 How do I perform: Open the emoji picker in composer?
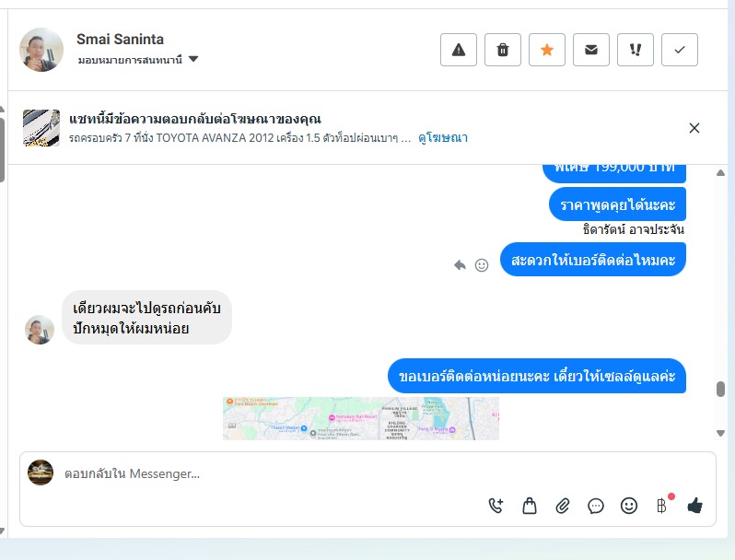point(629,505)
